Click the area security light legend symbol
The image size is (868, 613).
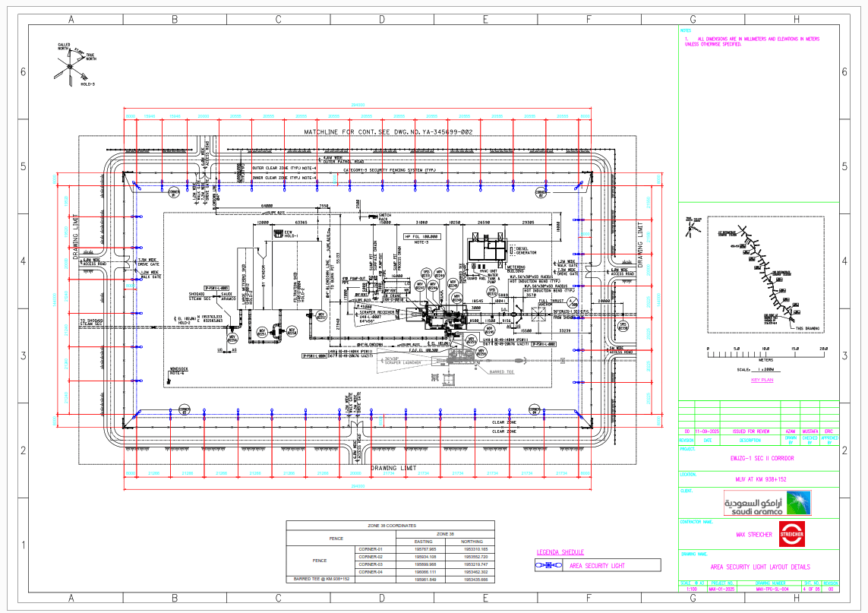click(548, 565)
